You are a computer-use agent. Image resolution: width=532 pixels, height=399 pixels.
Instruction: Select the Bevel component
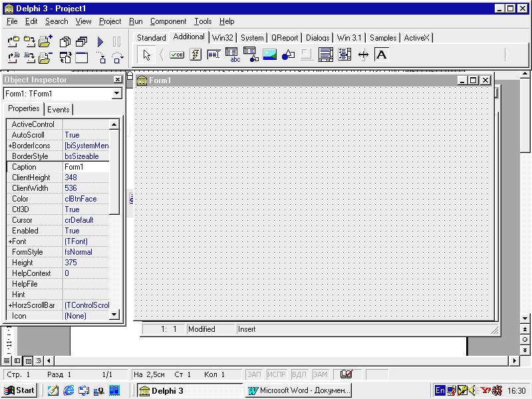pos(307,55)
